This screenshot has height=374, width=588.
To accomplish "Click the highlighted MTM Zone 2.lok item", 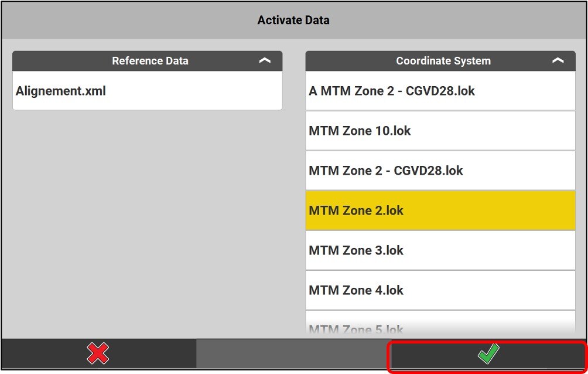I will pos(356,210).
